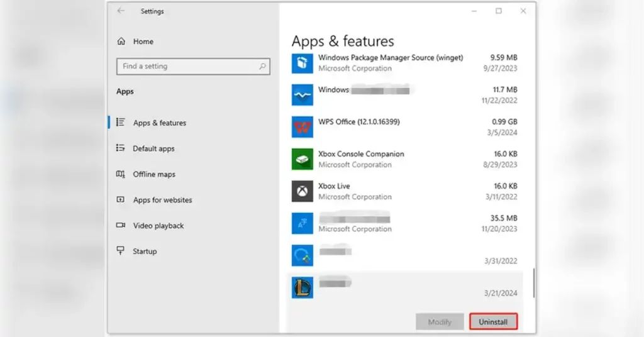
Task: Open Apps for websites settings
Action: click(163, 200)
